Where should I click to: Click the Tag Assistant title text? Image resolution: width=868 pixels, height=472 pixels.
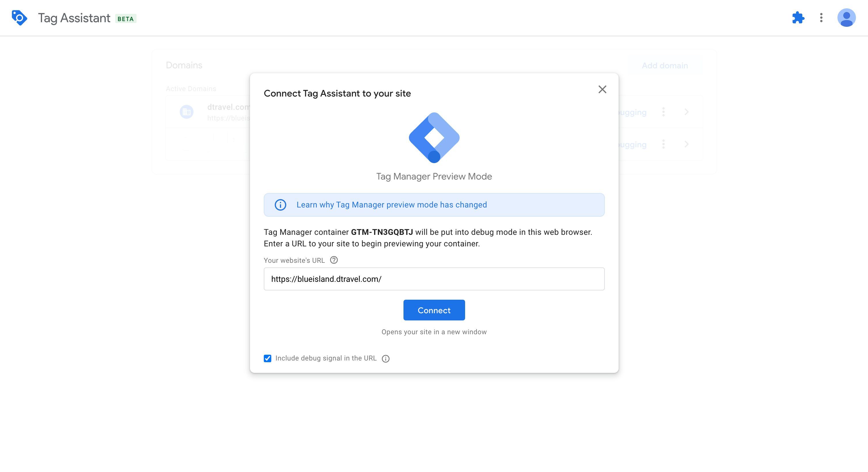tap(74, 18)
